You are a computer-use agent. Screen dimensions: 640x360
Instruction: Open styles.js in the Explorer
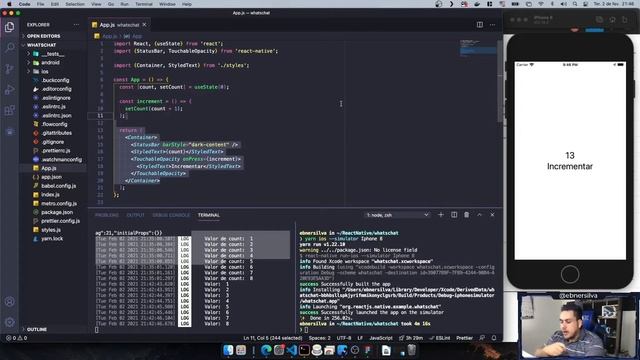point(51,230)
